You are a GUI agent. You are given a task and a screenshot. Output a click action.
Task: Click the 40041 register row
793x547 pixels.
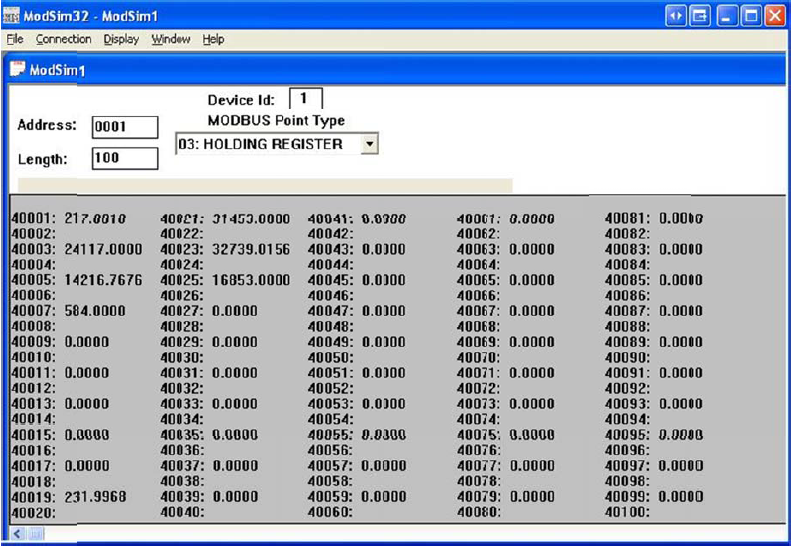point(357,219)
